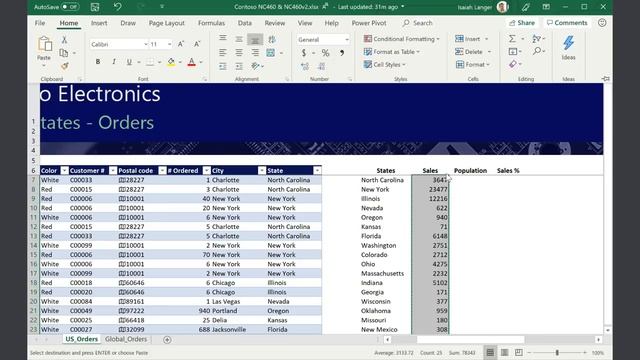Select the US_Orders sheet tab
The width and height of the screenshot is (640, 360).
click(x=82, y=339)
